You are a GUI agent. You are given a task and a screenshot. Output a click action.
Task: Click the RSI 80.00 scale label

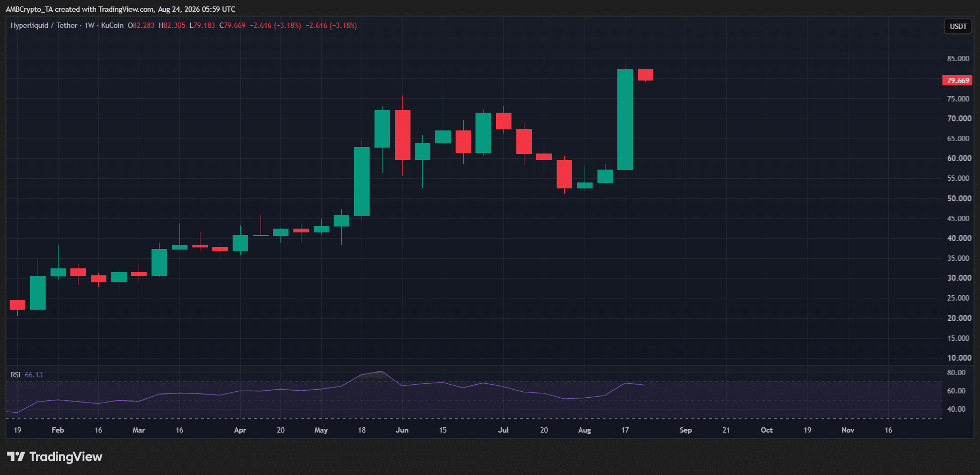[x=956, y=372]
